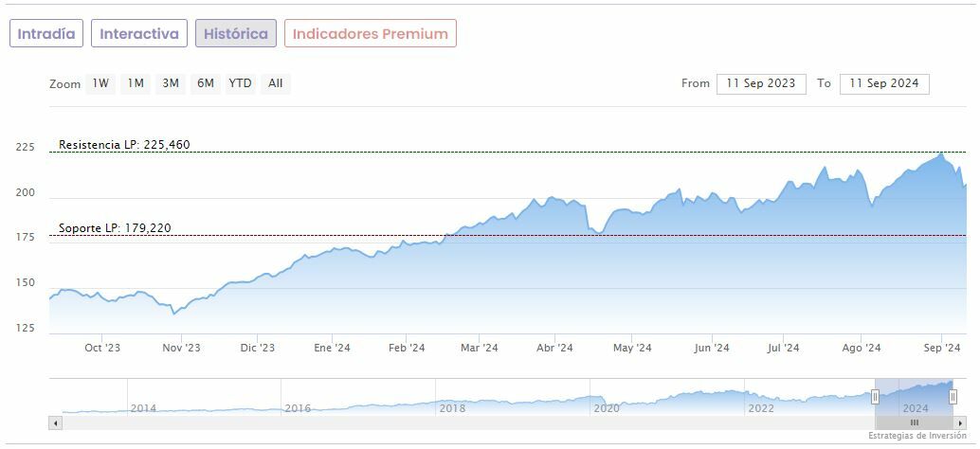Zoom chart to 6M

(206, 83)
